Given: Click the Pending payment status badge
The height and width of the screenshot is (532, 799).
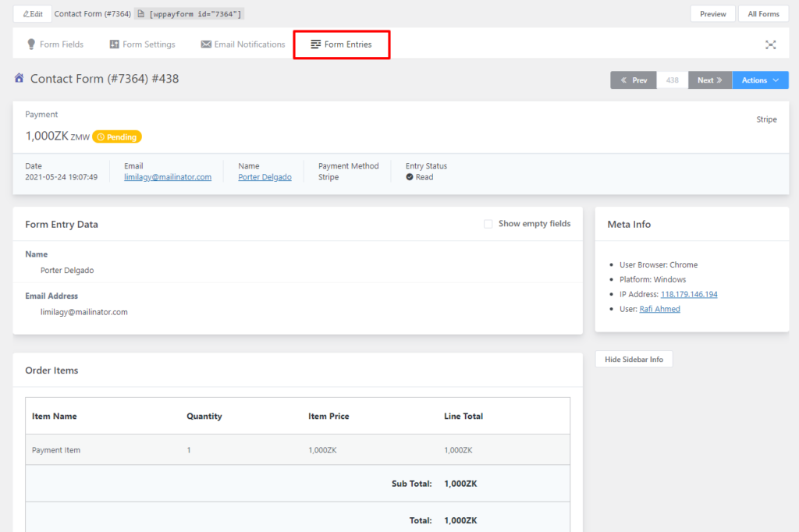Looking at the screenshot, I should (x=117, y=137).
